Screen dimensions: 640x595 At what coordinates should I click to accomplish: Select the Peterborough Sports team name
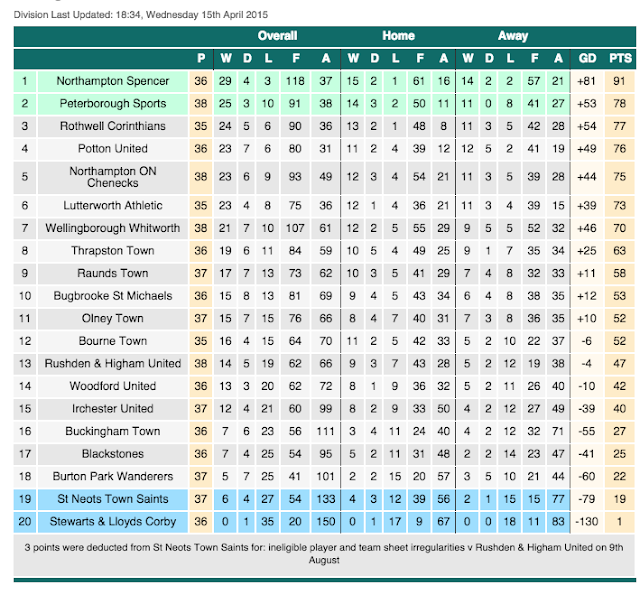(x=113, y=103)
